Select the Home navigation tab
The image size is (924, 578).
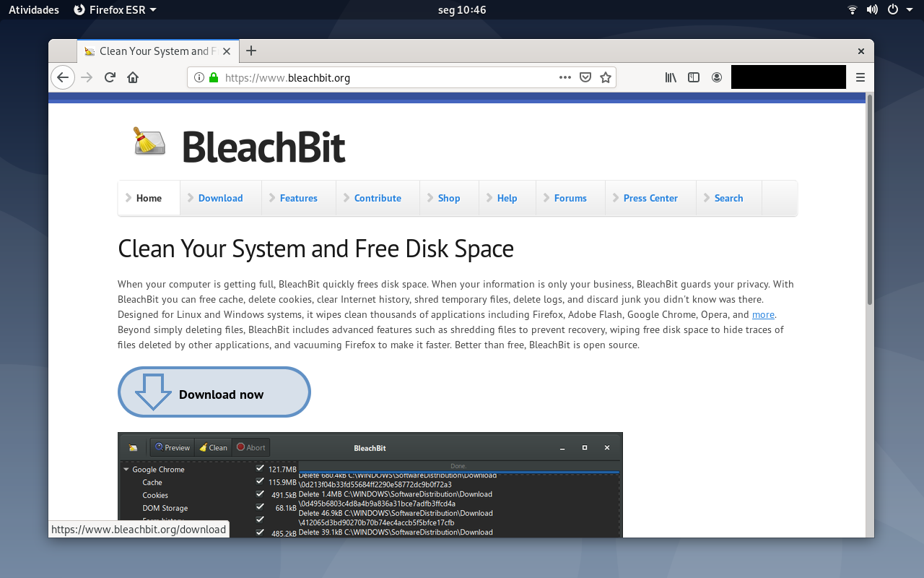(149, 198)
